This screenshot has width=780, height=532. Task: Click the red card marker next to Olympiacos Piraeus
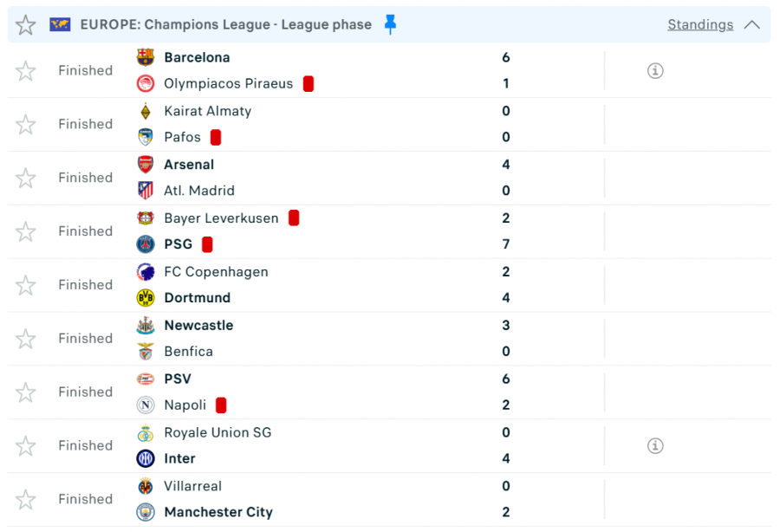pos(309,84)
